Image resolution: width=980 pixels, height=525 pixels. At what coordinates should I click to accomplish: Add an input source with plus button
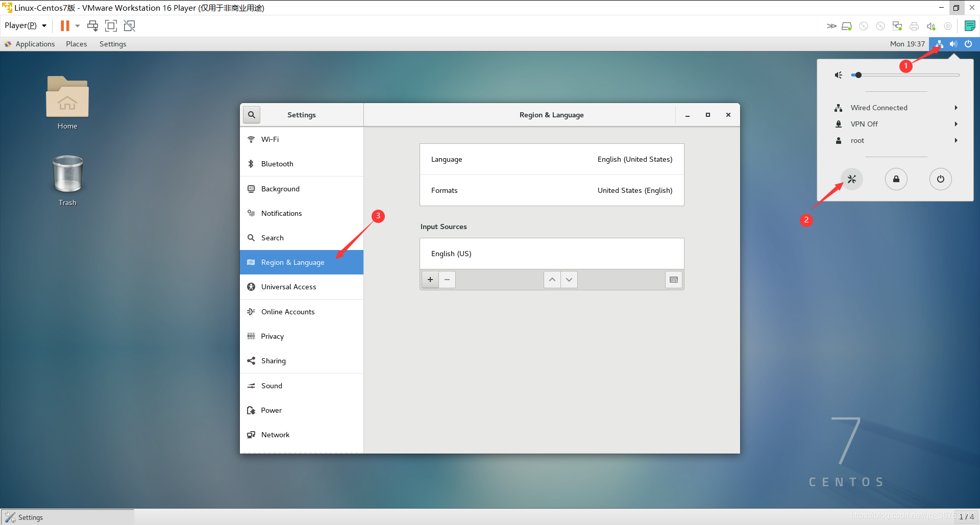click(x=430, y=280)
